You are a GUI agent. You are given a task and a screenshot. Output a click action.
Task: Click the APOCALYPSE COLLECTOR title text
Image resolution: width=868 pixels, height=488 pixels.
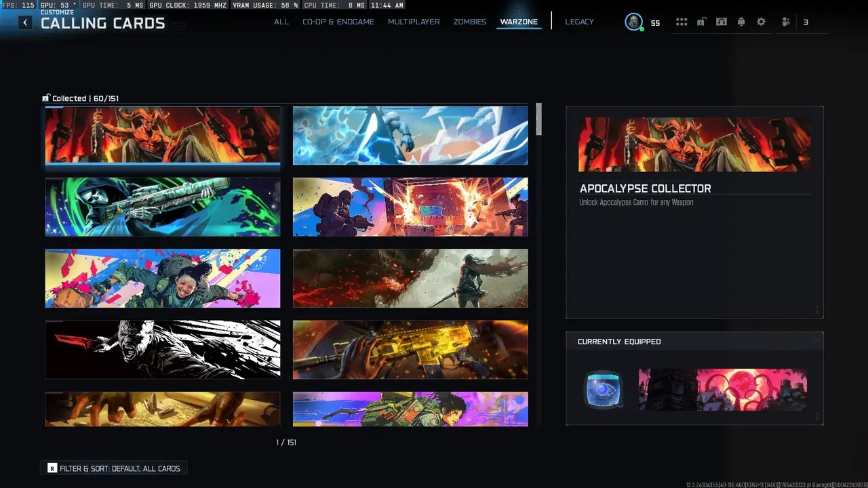click(x=646, y=188)
